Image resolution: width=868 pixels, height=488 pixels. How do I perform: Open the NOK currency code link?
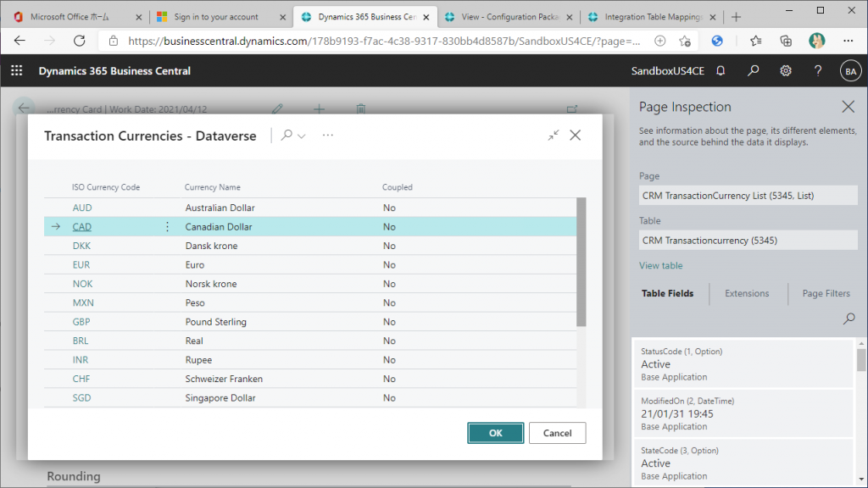(82, 284)
